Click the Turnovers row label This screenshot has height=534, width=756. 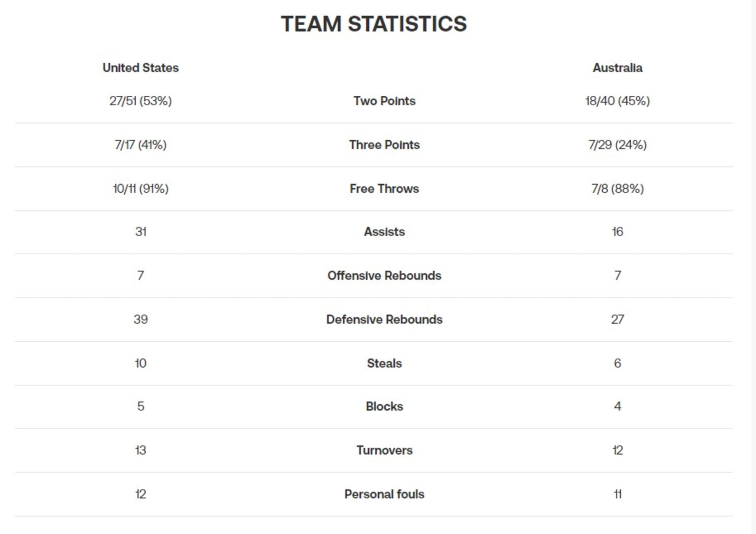pos(384,450)
